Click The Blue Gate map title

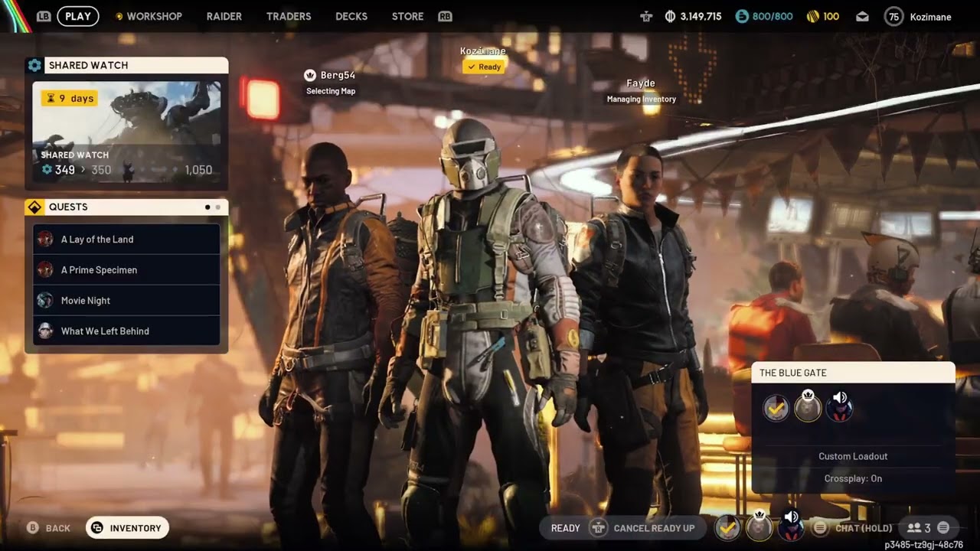792,373
